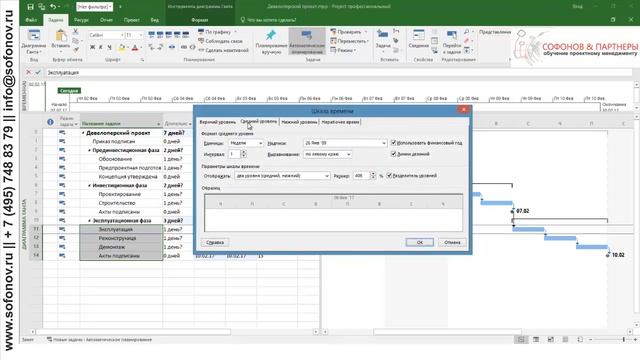Image resolution: width=640 pixels, height=360 pixels.
Task: Click 'Соблюдать связи' button
Action: [220, 41]
